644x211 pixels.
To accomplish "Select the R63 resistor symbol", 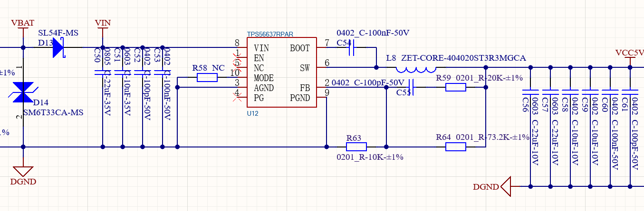I will coord(356,147).
